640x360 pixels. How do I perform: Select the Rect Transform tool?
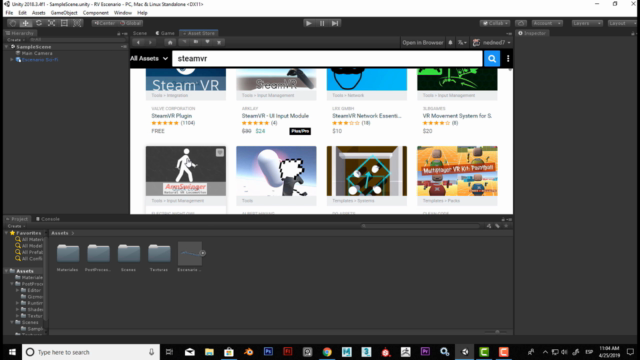64,23
